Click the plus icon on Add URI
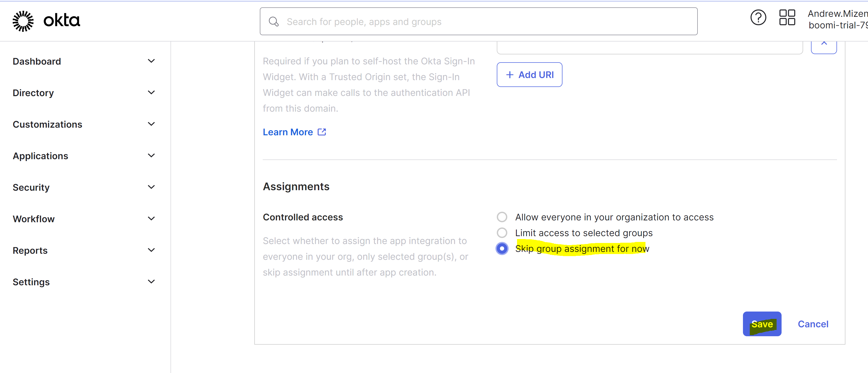 509,74
